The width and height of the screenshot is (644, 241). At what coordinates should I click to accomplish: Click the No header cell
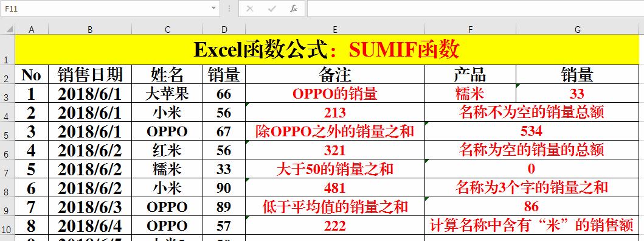pos(32,75)
